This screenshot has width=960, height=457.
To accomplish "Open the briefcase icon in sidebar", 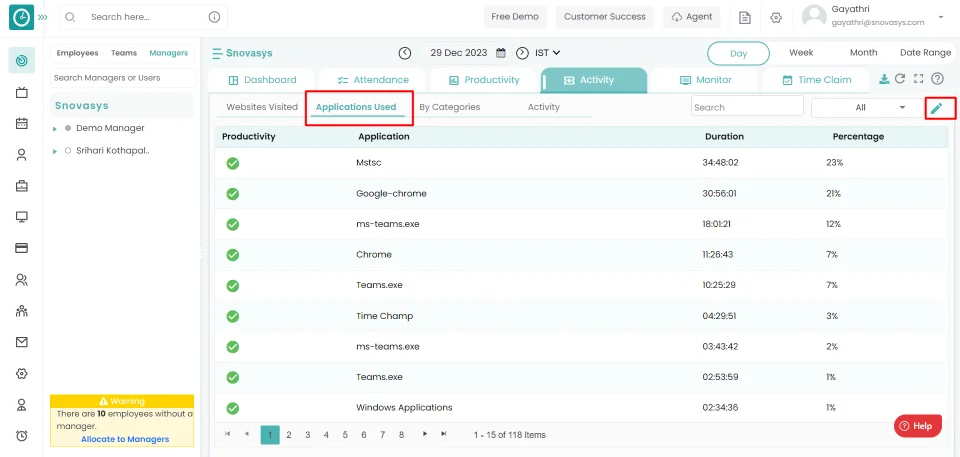I will [21, 186].
